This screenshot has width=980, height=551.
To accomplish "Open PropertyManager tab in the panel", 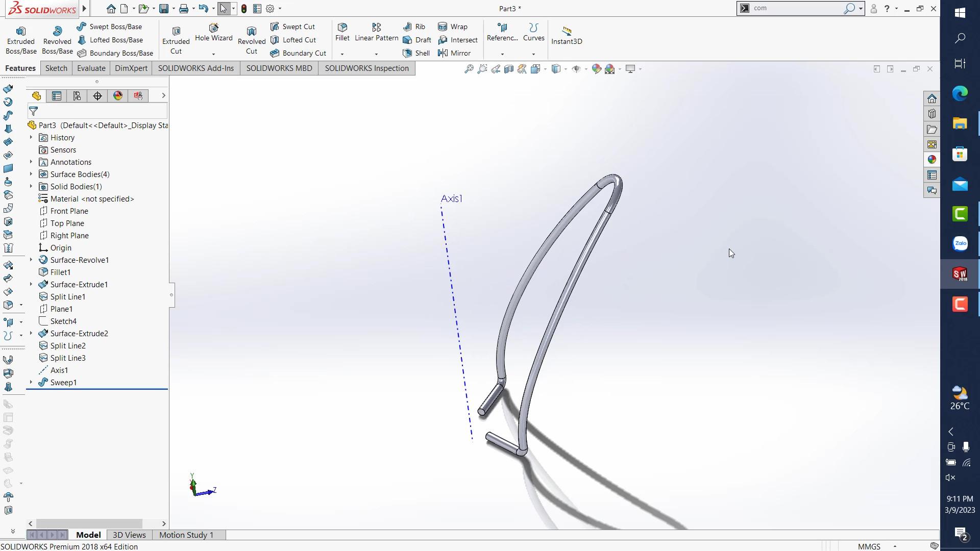I will tap(57, 96).
